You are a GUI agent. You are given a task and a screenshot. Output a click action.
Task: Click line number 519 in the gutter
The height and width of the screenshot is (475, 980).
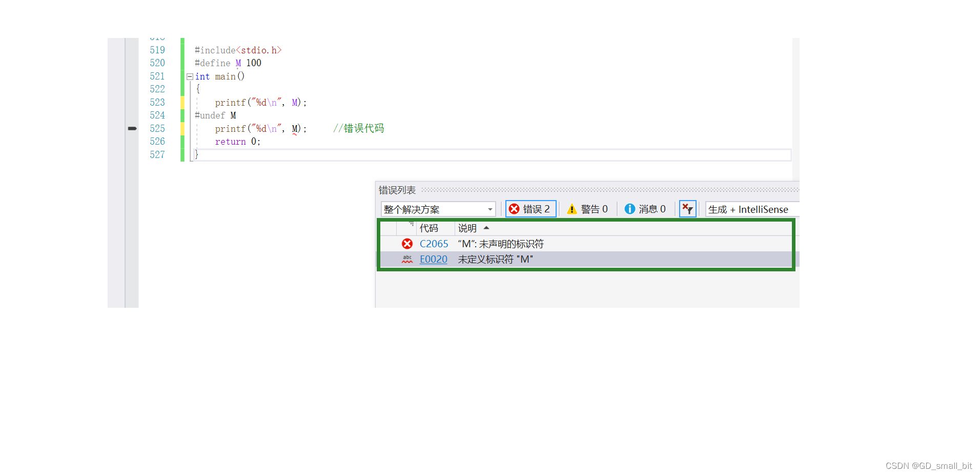click(x=157, y=50)
